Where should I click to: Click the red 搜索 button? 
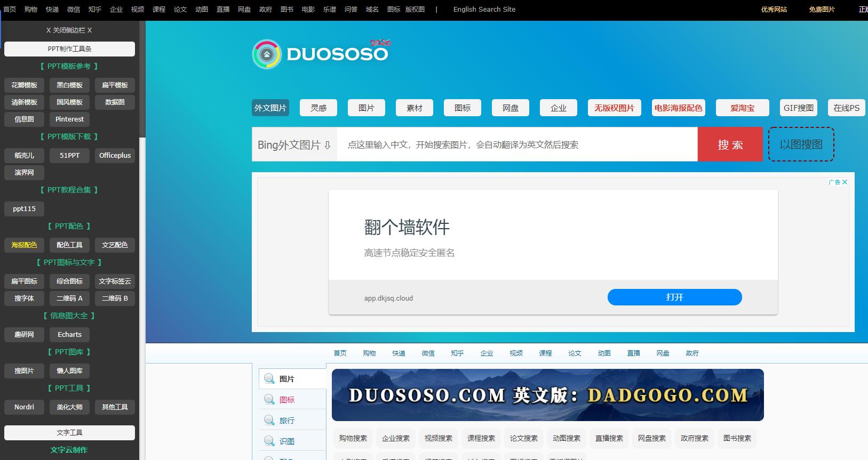[x=730, y=144]
